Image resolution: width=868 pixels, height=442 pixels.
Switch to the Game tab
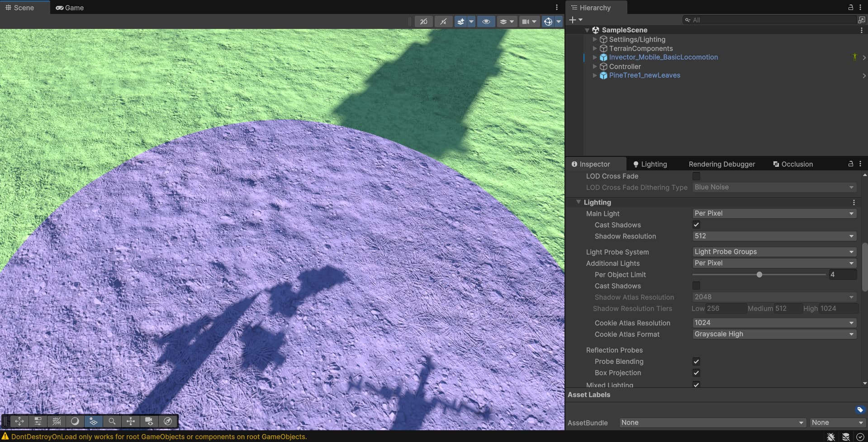70,8
